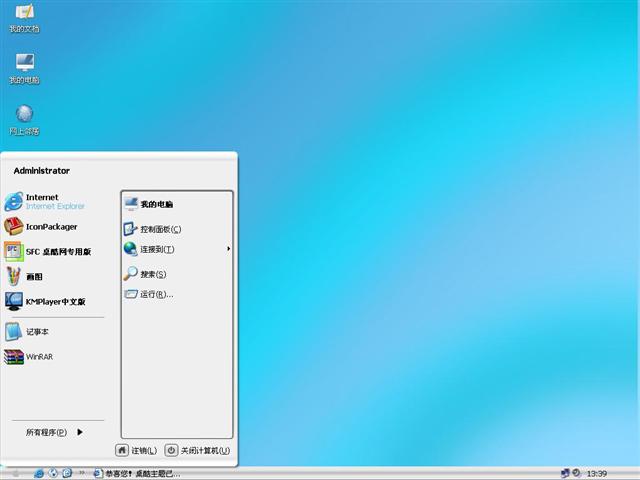This screenshot has height=480, width=640.
Task: Click the 13:39 system clock
Action: click(x=597, y=474)
